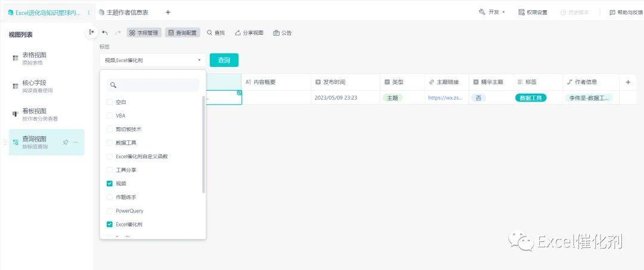This screenshot has width=644, height=270.
Task: Check Excel催化剂自定义函数 option
Action: [110, 157]
